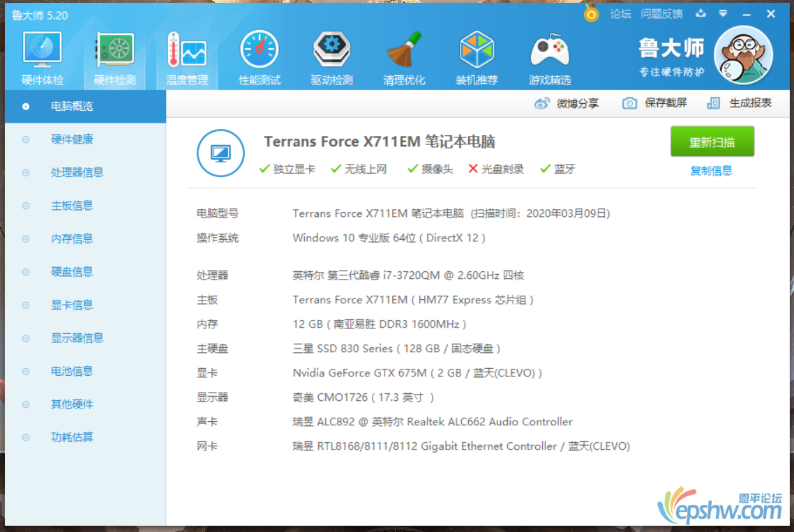Open the title bar dropdown menu arrow
This screenshot has width=794, height=532.
click(x=723, y=14)
